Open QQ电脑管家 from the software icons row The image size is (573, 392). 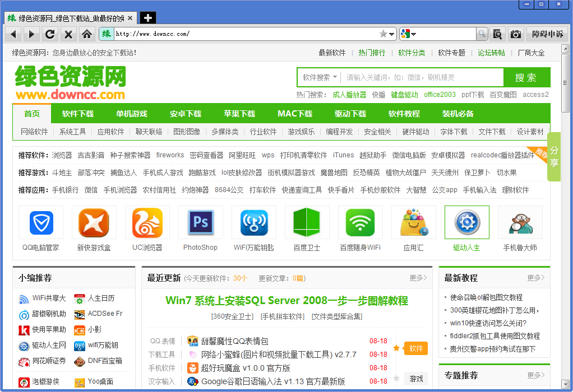tap(40, 222)
